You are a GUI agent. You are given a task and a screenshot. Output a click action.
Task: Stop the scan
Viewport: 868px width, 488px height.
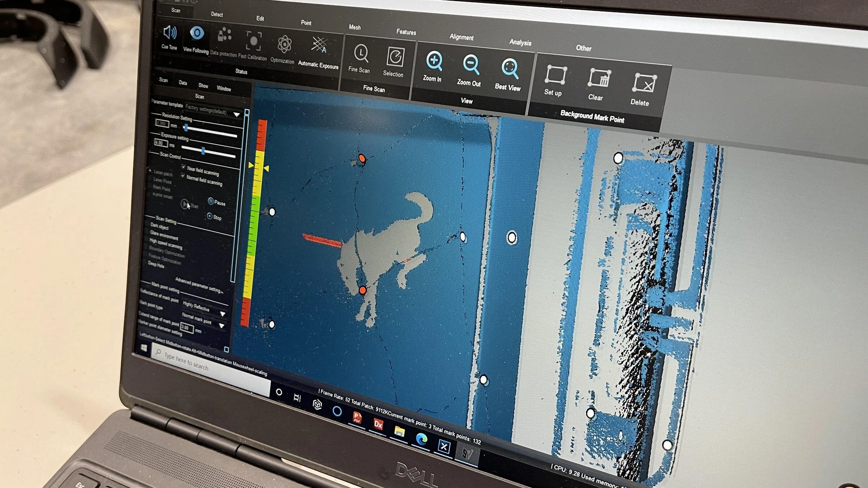pyautogui.click(x=214, y=217)
